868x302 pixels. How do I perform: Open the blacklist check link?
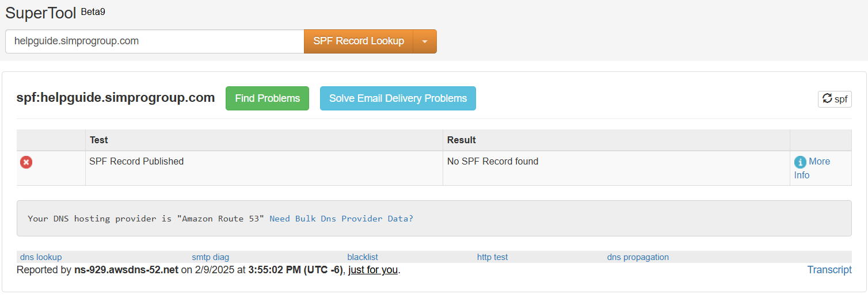coord(363,257)
